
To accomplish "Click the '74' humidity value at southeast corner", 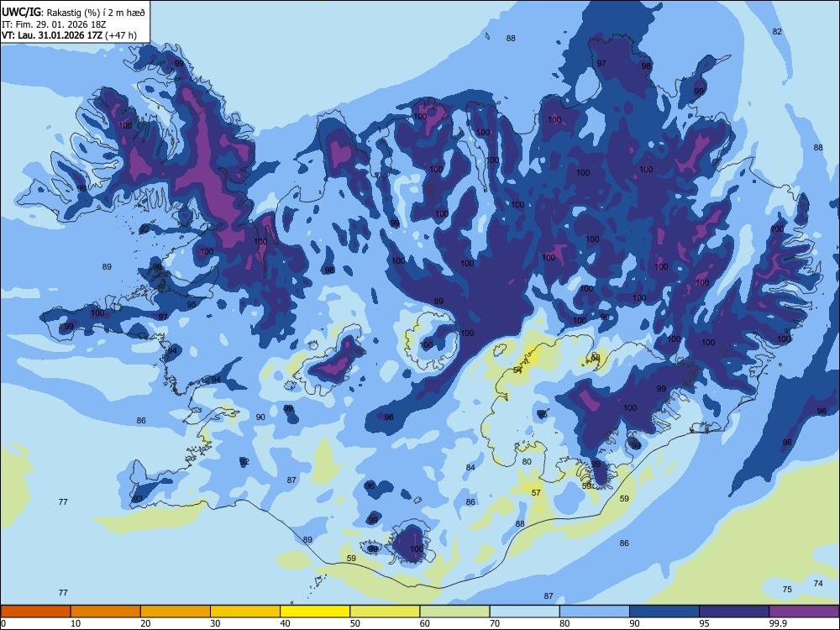I will (x=818, y=584).
